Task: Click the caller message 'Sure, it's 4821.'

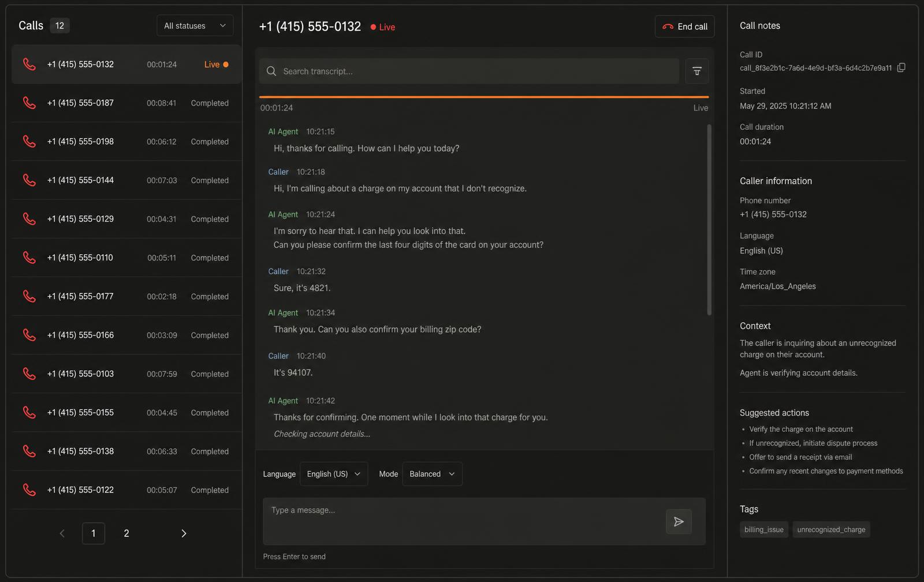Action: 302,288
